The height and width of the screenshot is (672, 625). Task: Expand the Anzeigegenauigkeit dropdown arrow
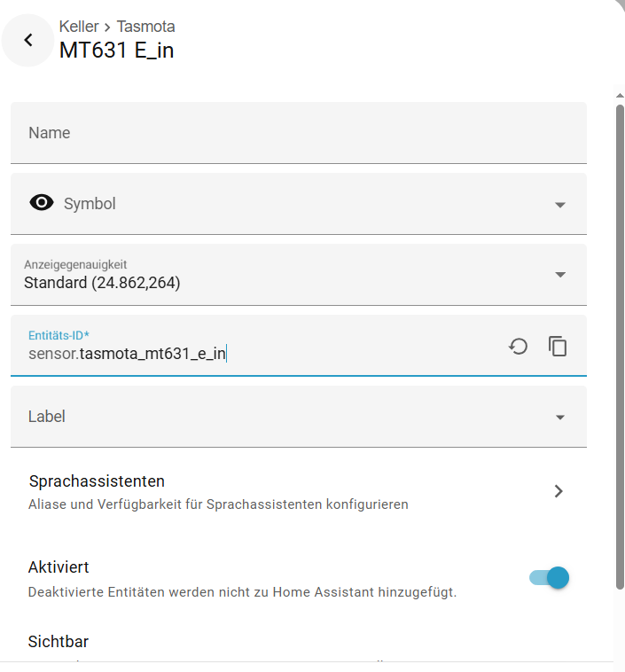tap(560, 275)
